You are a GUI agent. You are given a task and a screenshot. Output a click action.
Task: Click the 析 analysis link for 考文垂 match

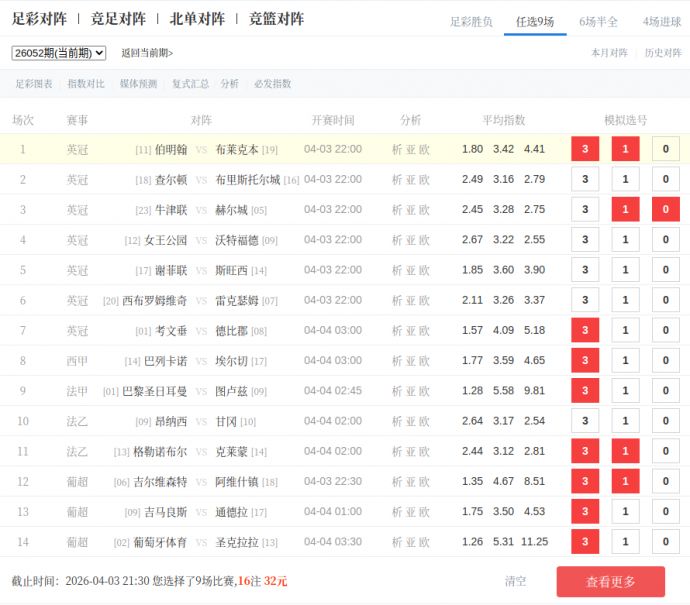coord(396,331)
